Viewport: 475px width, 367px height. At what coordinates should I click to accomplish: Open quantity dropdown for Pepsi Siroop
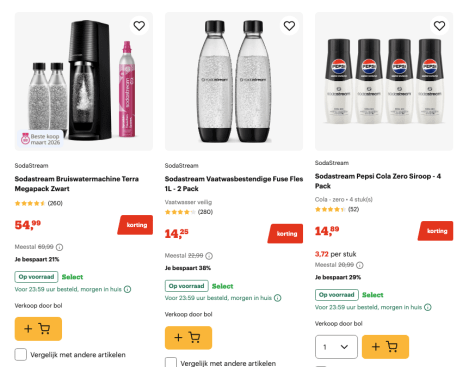tap(336, 347)
